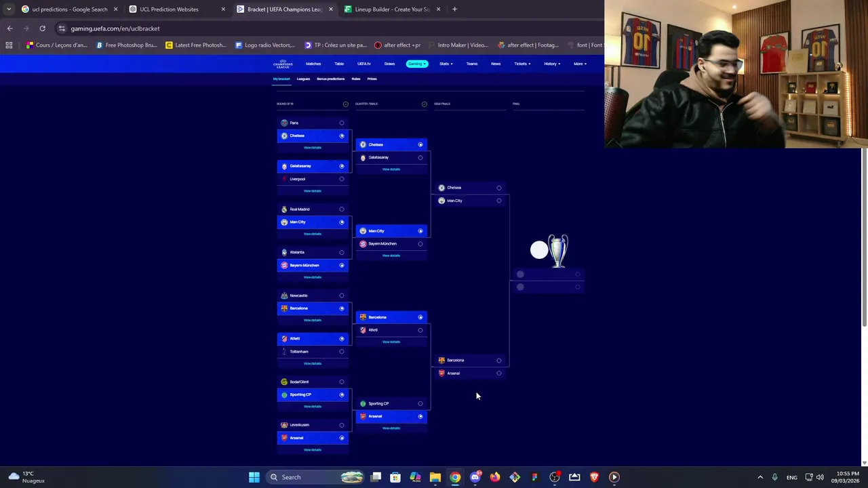Open the colorful diamond app on taskbar
The width and height of the screenshot is (868, 488).
coord(515,477)
